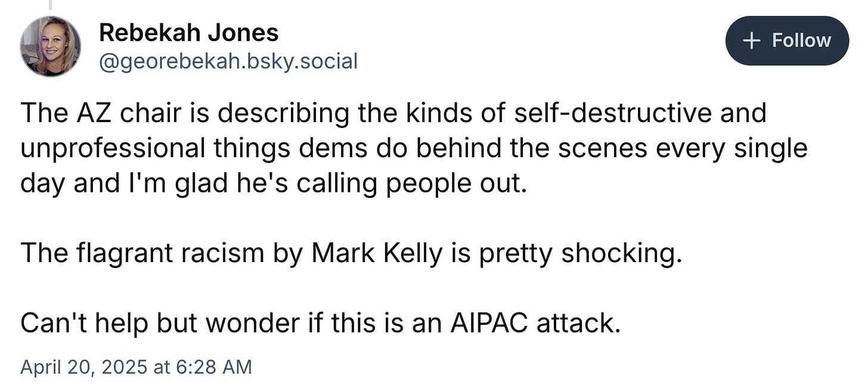Image resolution: width=868 pixels, height=389 pixels.
Task: Click the '6:28 AM' time text
Action: pos(212,366)
